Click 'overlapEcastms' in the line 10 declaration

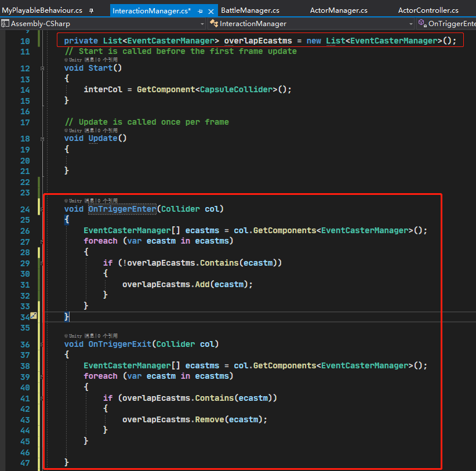coord(258,41)
